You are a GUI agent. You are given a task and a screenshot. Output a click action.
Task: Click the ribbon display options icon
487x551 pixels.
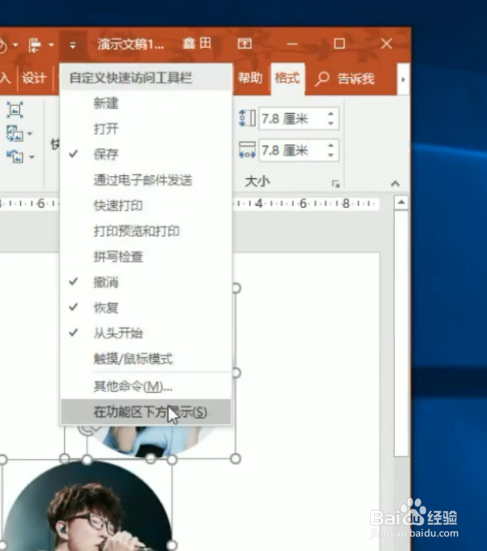tap(245, 44)
